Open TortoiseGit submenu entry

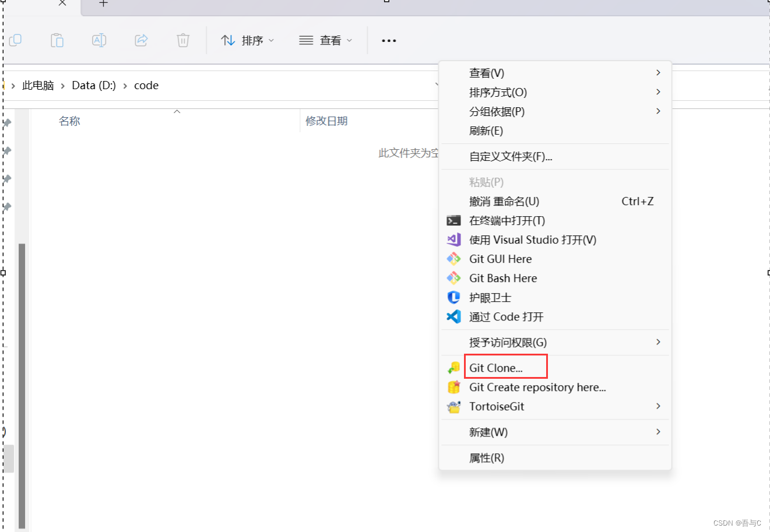click(555, 406)
